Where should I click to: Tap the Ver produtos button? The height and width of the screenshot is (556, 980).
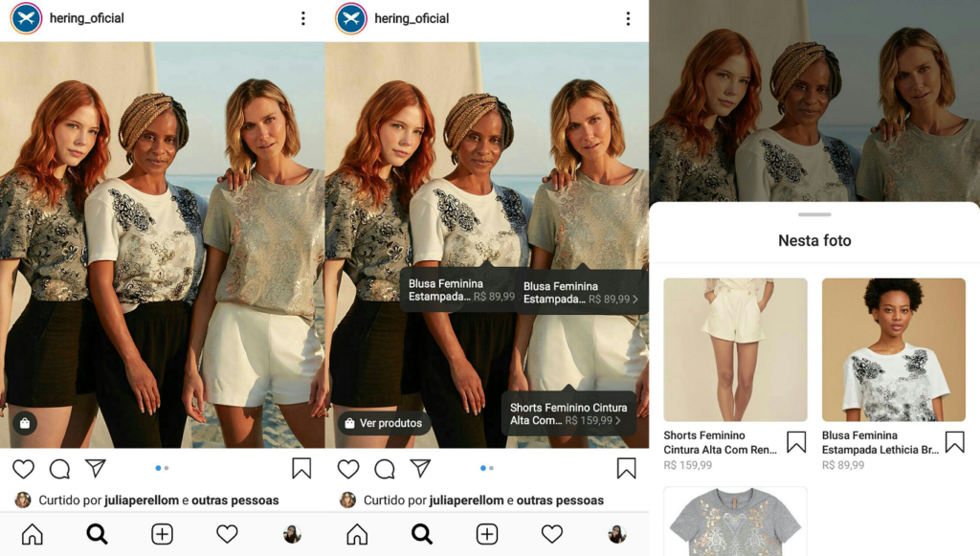pyautogui.click(x=383, y=422)
